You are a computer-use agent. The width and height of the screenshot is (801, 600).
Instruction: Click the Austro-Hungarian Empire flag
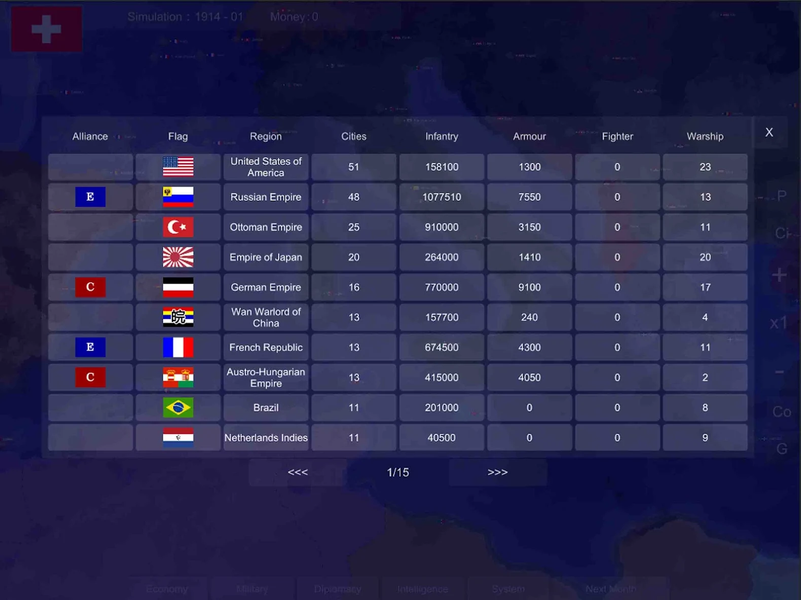click(178, 378)
